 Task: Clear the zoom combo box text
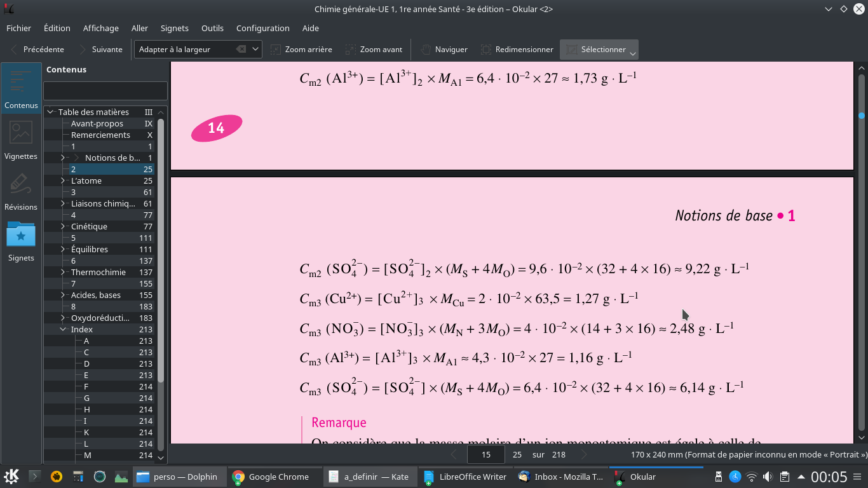[x=241, y=49]
